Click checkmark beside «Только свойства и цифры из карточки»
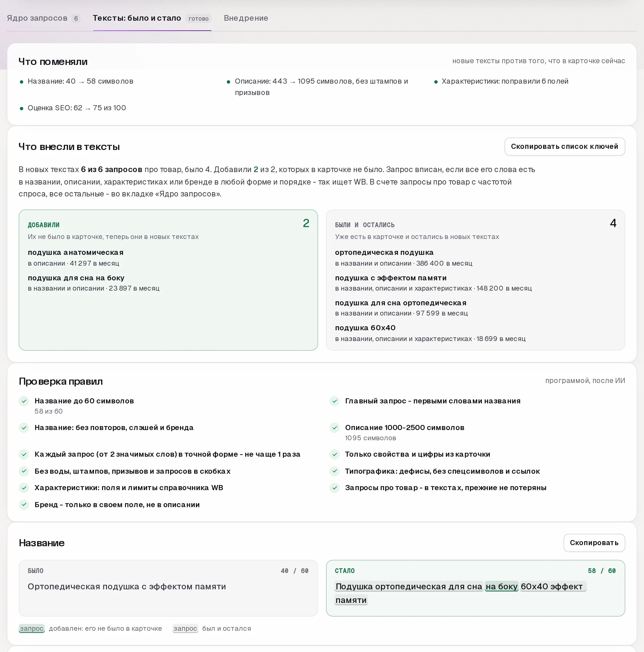This screenshot has height=652, width=644. (x=334, y=454)
